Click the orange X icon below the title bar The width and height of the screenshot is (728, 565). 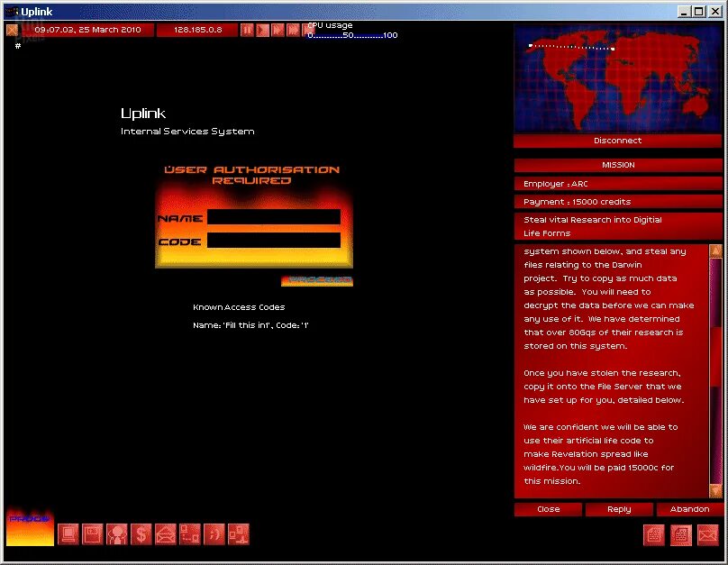click(12, 30)
